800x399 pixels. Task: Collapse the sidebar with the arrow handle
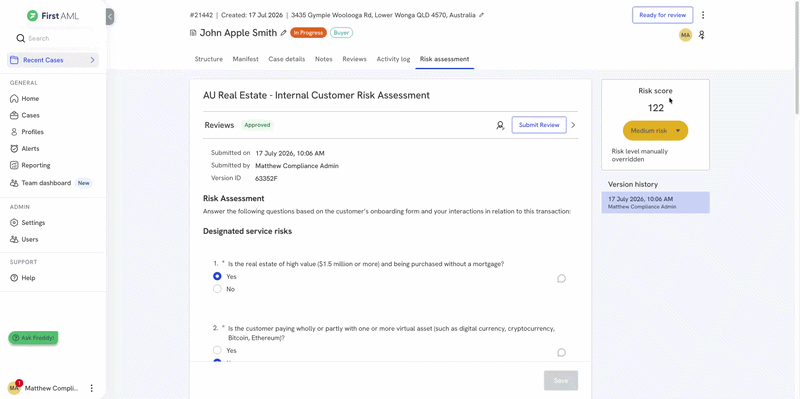(110, 17)
